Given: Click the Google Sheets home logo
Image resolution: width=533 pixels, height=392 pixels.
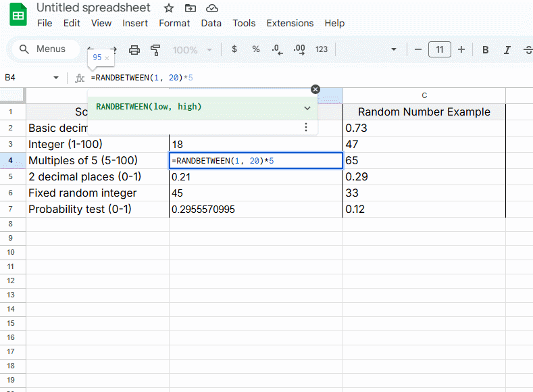Looking at the screenshot, I should tap(18, 16).
